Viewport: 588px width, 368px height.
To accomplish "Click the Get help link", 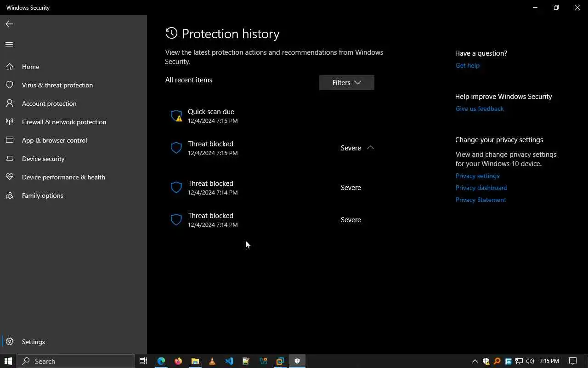I will [x=468, y=65].
